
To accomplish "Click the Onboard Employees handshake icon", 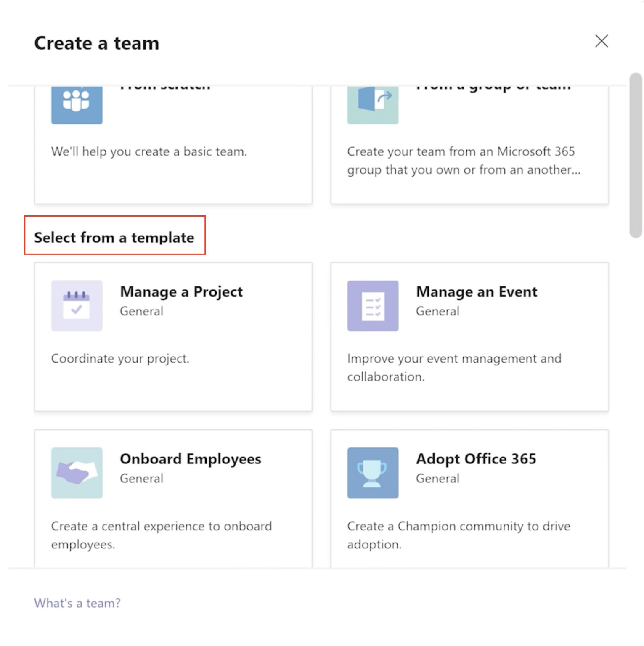I will point(76,472).
